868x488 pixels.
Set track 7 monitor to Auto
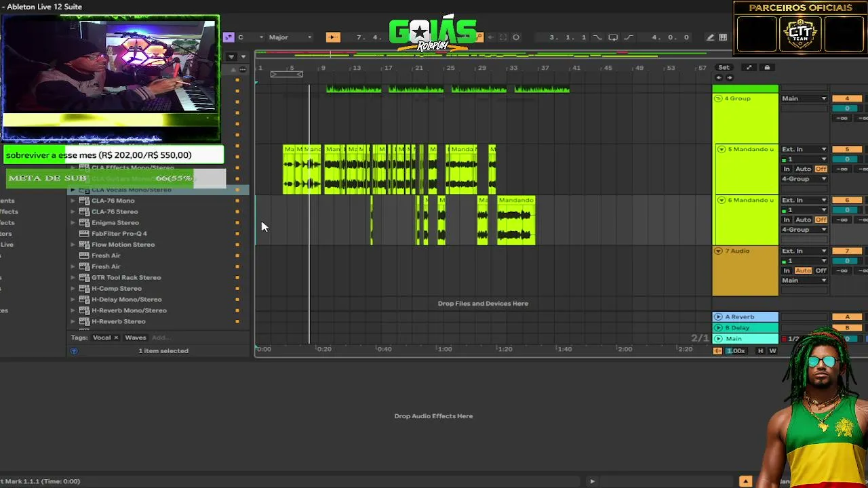click(x=803, y=270)
